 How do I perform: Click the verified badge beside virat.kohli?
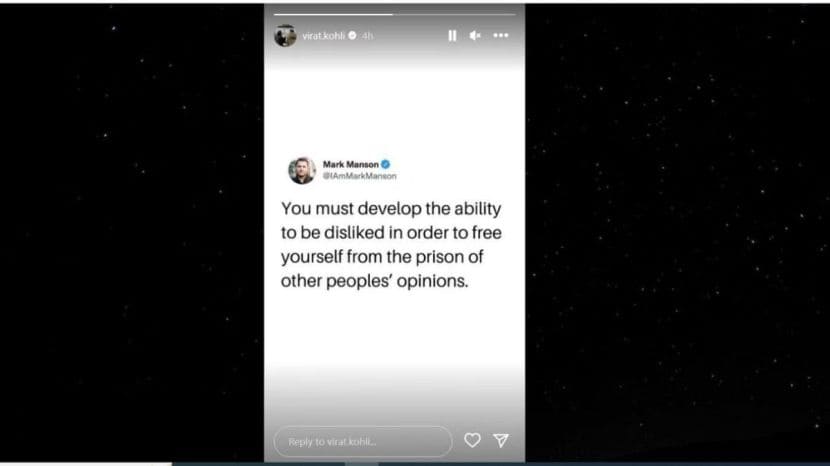353,35
